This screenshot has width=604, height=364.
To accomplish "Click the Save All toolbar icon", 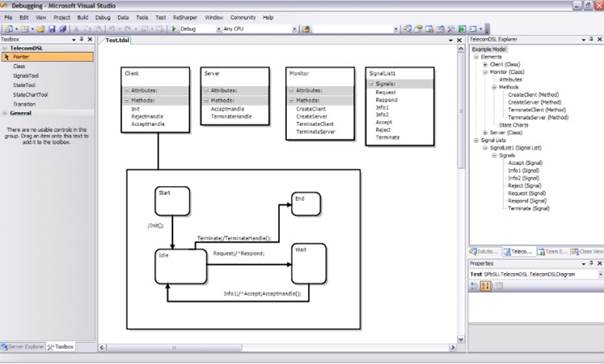I will [62, 29].
